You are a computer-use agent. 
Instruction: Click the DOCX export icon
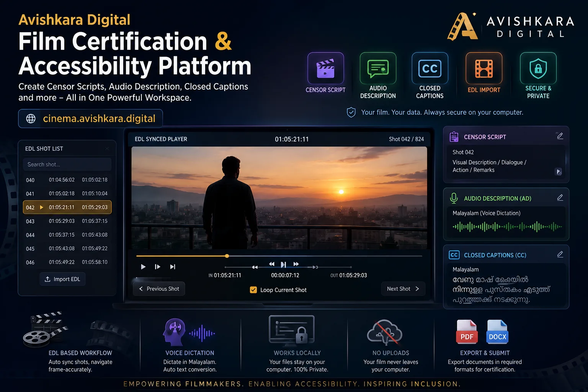coord(497,332)
